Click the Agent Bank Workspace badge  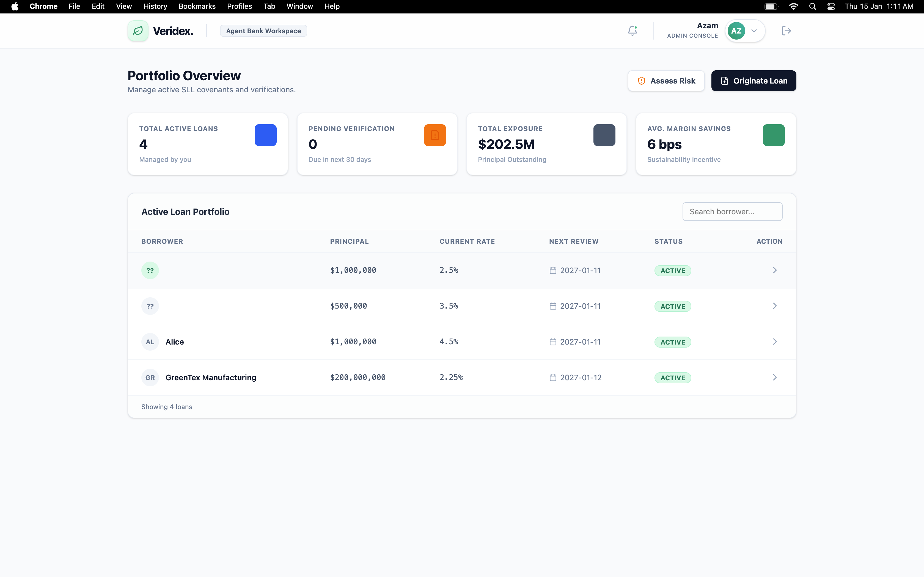[x=263, y=31]
